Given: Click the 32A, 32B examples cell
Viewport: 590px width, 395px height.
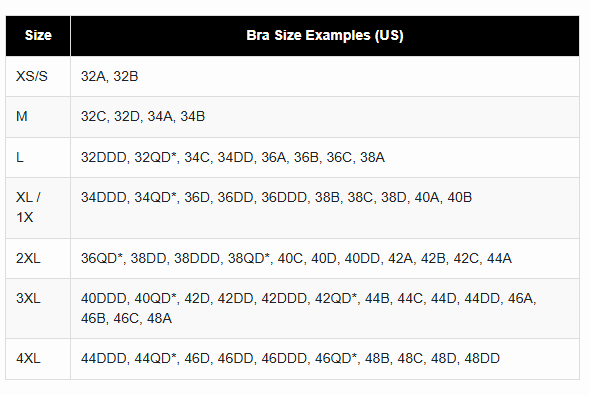Looking at the screenshot, I should coord(325,76).
